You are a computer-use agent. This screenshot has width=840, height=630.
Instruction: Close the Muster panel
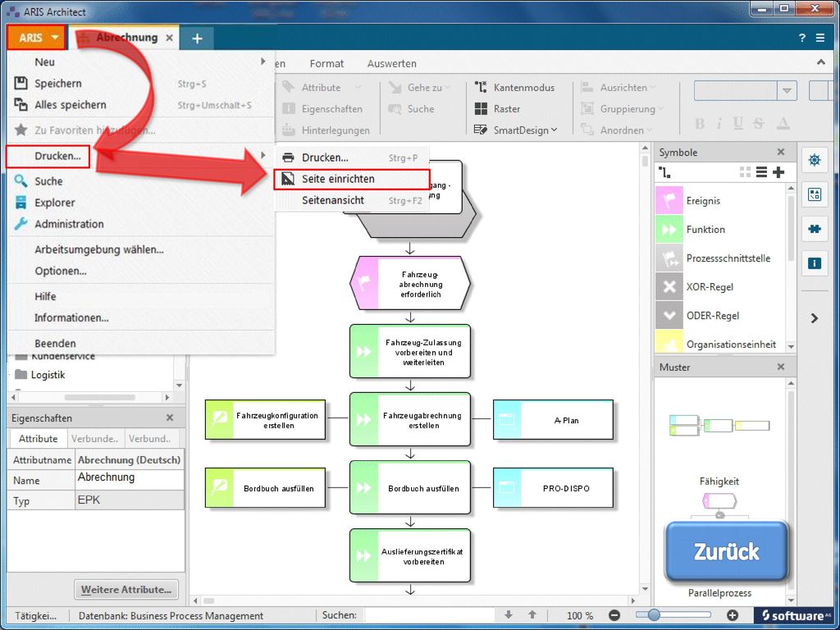(781, 367)
